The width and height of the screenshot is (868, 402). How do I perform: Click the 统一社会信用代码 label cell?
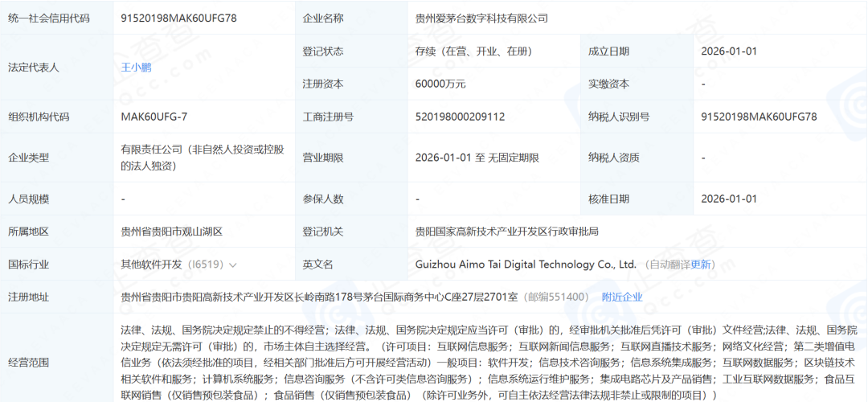(x=57, y=18)
